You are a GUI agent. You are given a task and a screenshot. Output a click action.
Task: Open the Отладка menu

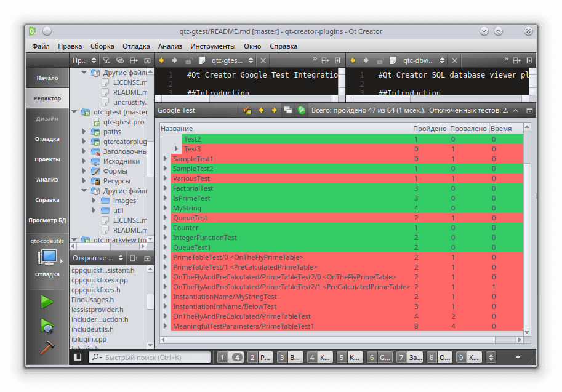tap(136, 46)
